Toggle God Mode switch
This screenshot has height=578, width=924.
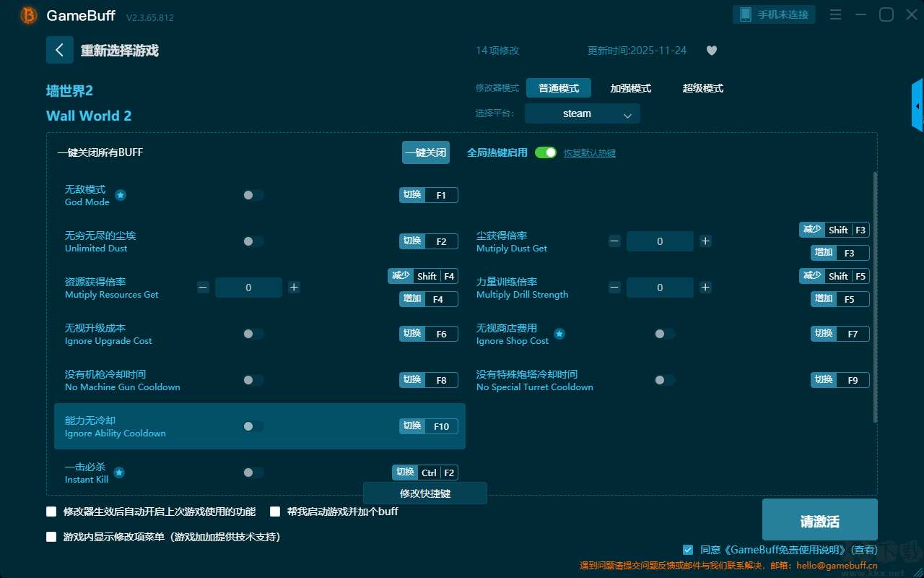[x=253, y=195]
